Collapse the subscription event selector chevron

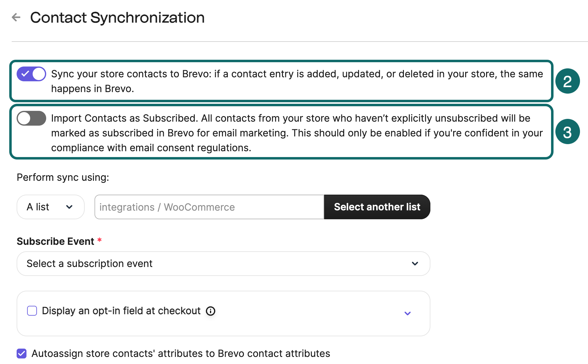(x=415, y=264)
